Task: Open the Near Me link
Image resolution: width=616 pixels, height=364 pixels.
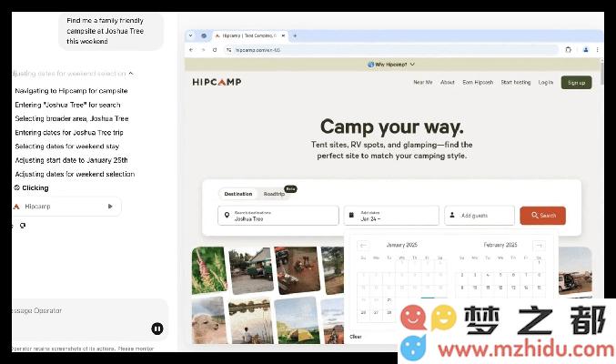Action: click(x=423, y=82)
